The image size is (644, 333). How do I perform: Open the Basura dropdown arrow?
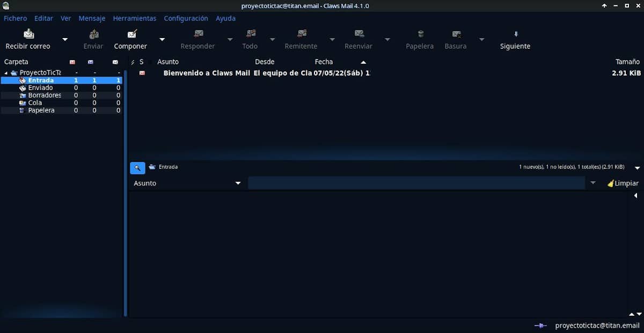pos(481,39)
